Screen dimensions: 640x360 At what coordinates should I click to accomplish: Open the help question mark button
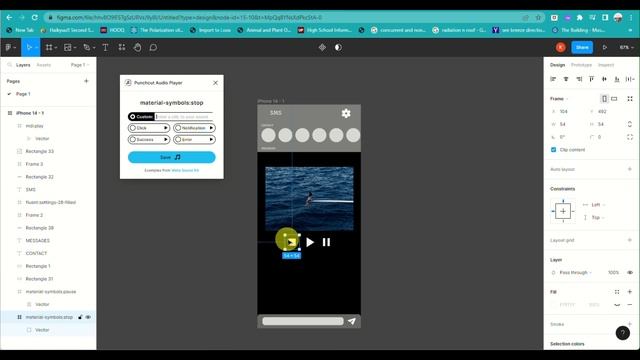[x=622, y=333]
